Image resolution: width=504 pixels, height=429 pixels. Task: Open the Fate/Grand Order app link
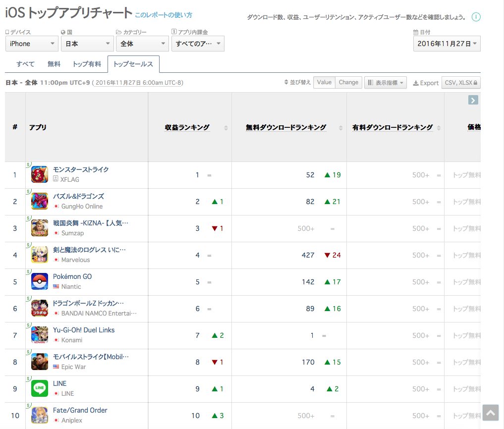point(80,410)
